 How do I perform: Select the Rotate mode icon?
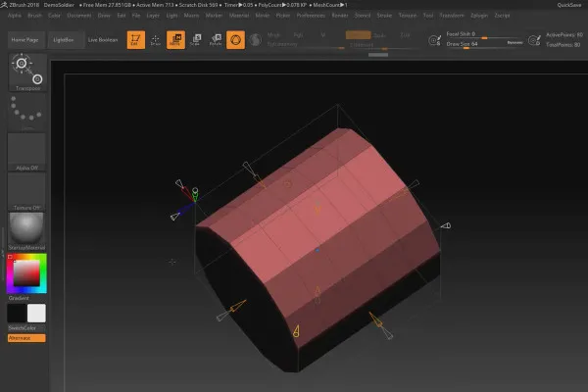coord(216,40)
